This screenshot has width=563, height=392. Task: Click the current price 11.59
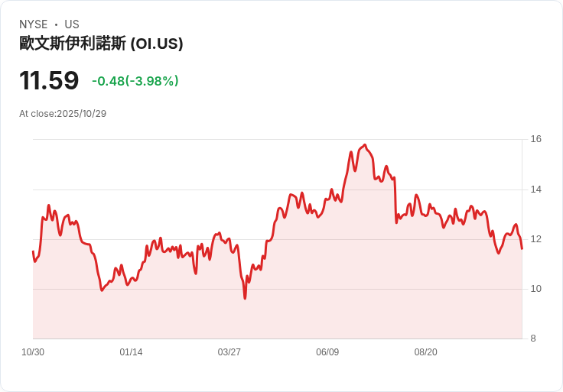[49, 80]
